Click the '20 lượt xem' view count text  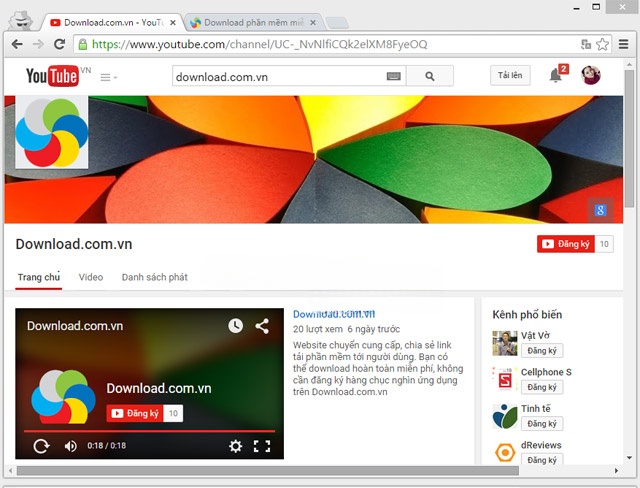click(x=318, y=329)
